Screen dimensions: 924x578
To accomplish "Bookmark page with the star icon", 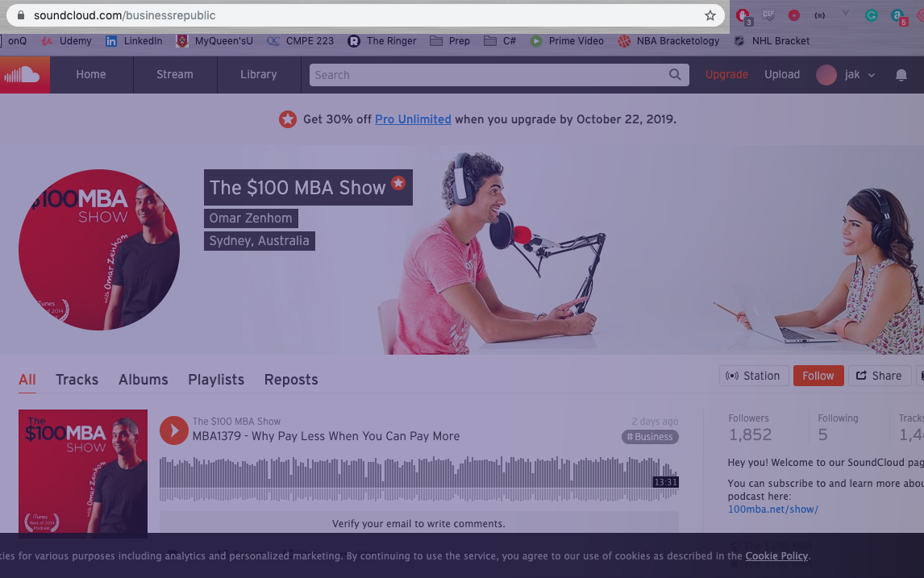I will pyautogui.click(x=710, y=15).
